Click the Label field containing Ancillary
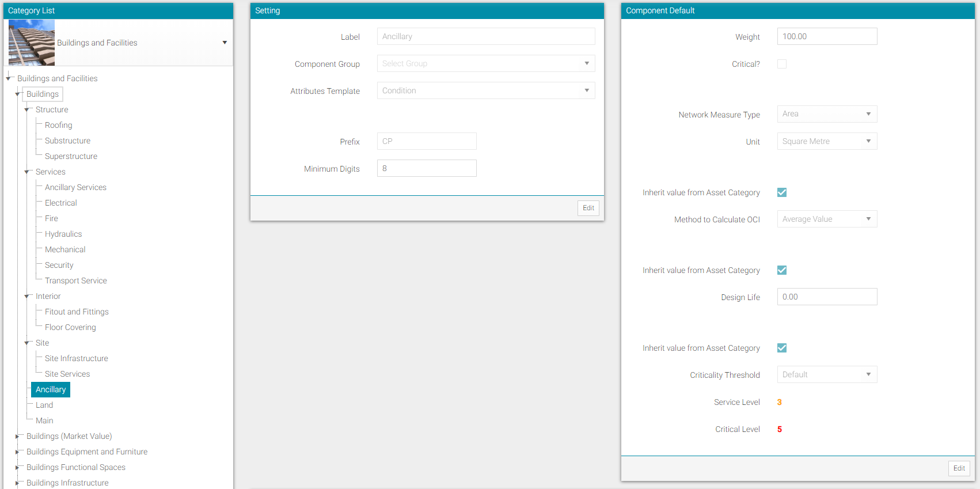Image resolution: width=980 pixels, height=489 pixels. click(x=486, y=36)
